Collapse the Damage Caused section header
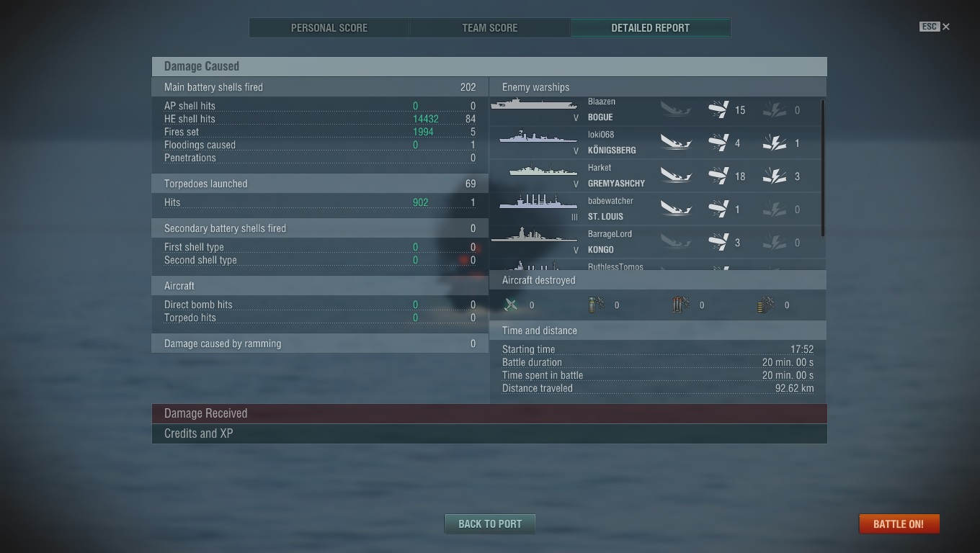Image resolution: width=980 pixels, height=553 pixels. 489,66
